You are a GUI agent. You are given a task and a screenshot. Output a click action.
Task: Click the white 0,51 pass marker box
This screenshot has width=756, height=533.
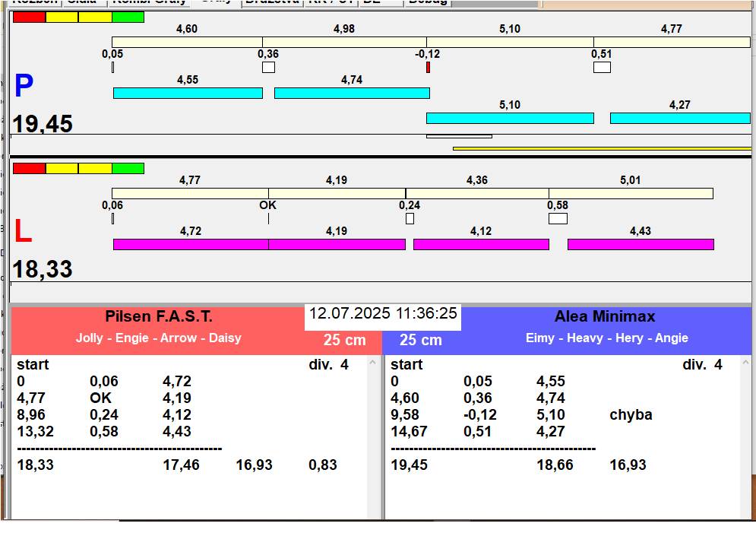pos(603,68)
